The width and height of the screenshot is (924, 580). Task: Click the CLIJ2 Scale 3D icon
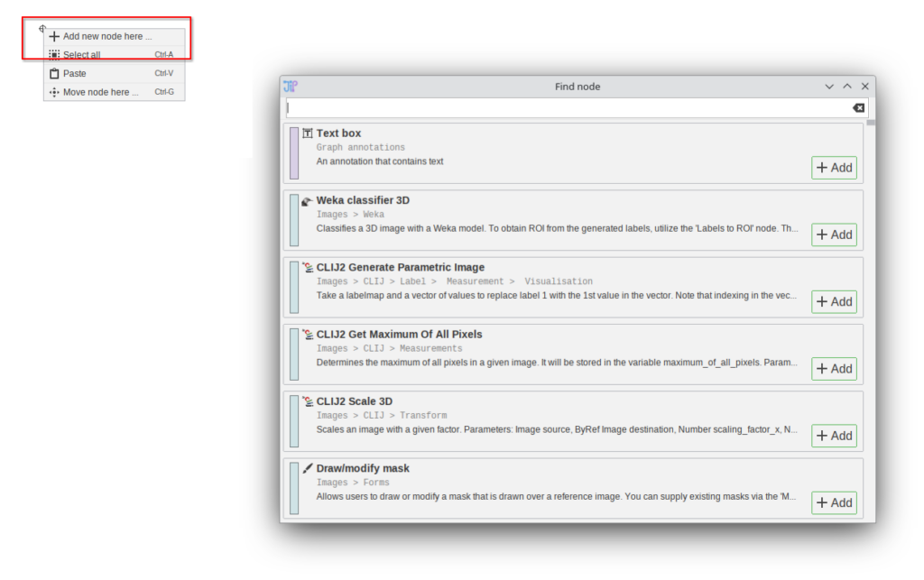(308, 402)
